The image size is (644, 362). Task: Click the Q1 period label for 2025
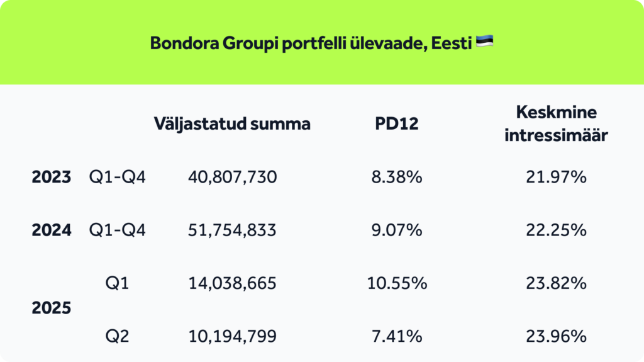[117, 283]
